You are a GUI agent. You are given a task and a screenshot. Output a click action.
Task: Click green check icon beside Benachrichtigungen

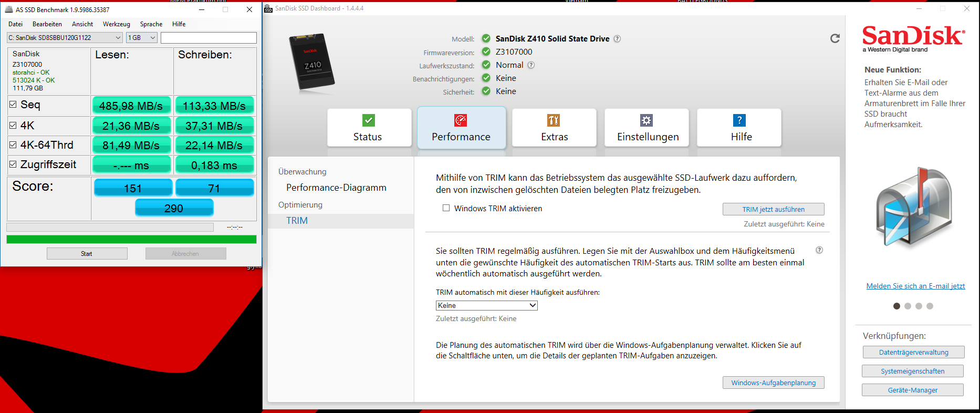[x=486, y=78]
